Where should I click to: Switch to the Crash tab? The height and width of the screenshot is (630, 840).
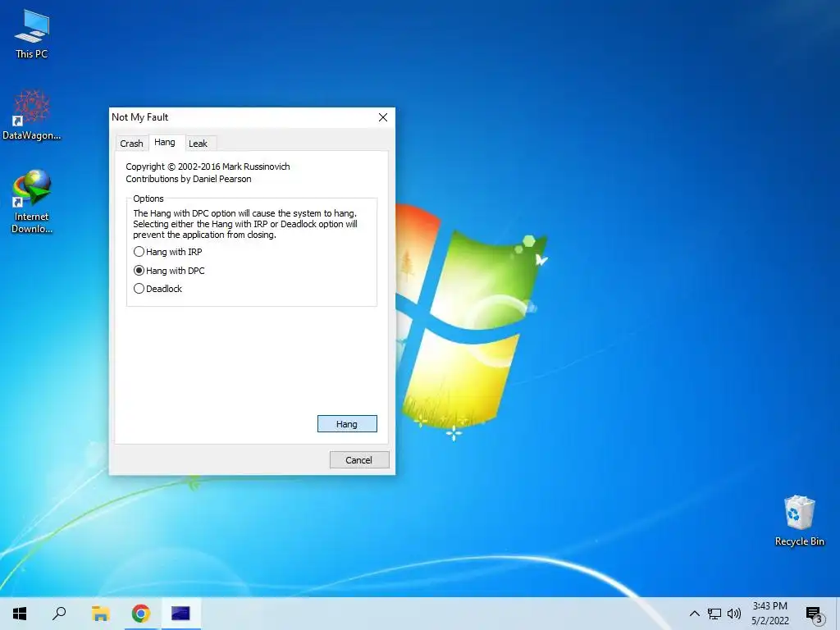132,144
